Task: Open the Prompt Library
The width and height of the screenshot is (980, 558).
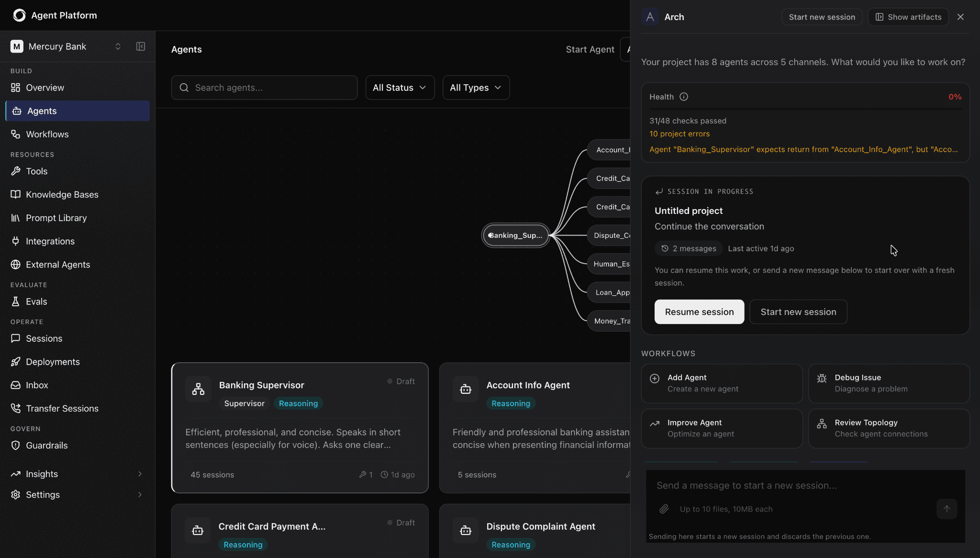Action: 78,218
